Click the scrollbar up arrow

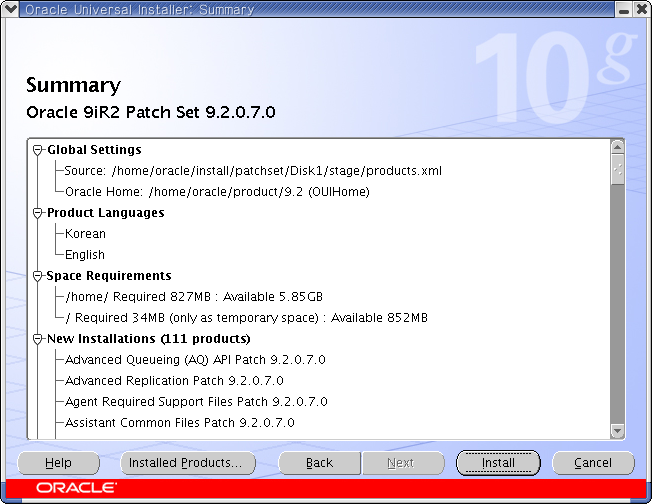(617, 147)
